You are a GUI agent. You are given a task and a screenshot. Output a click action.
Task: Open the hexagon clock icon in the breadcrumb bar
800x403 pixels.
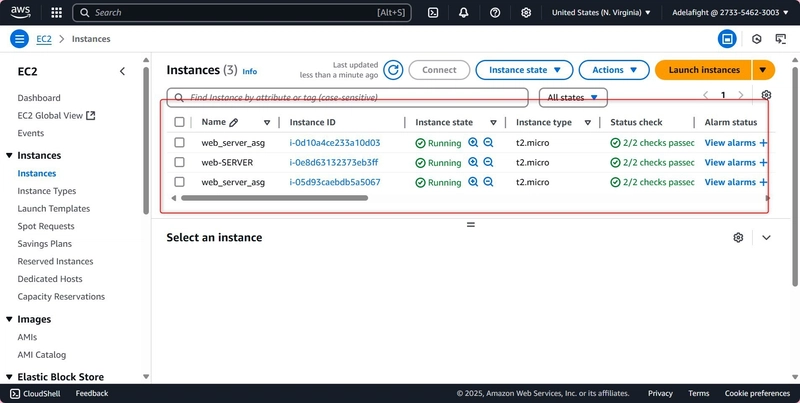757,39
